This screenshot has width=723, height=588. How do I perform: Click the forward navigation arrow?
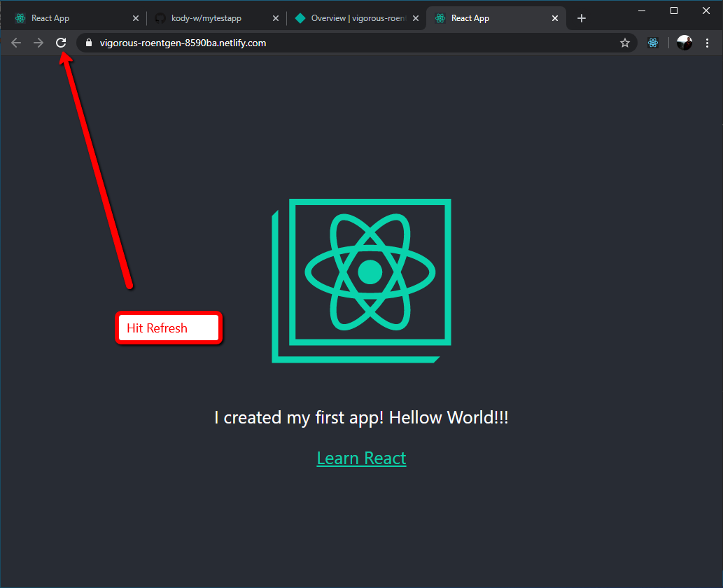[38, 43]
